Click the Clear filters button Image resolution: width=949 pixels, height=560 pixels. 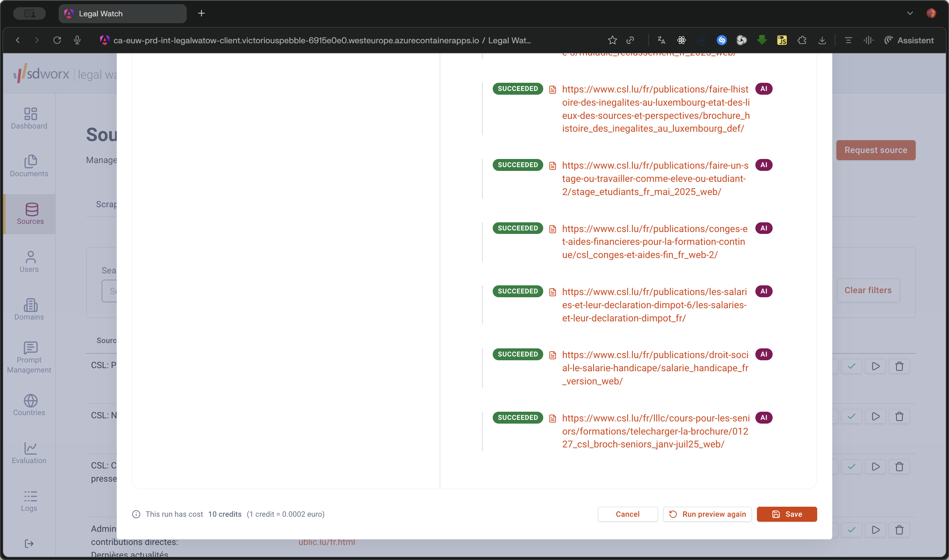[x=868, y=290]
